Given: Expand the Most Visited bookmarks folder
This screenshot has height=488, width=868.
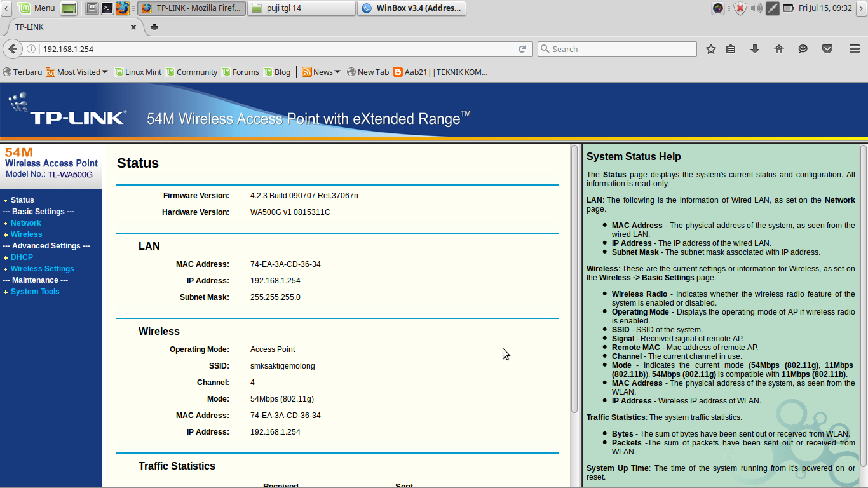Looking at the screenshot, I should [77, 72].
